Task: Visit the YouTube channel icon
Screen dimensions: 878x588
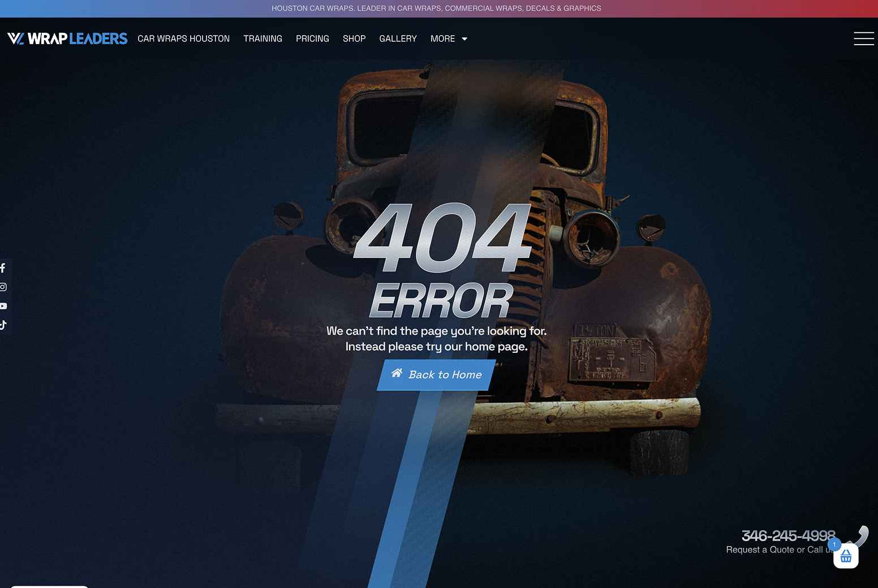Action: tap(3, 306)
